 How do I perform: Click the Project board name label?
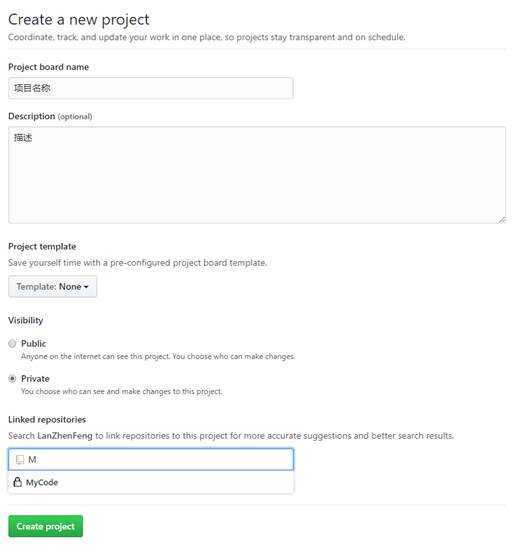pyautogui.click(x=49, y=67)
